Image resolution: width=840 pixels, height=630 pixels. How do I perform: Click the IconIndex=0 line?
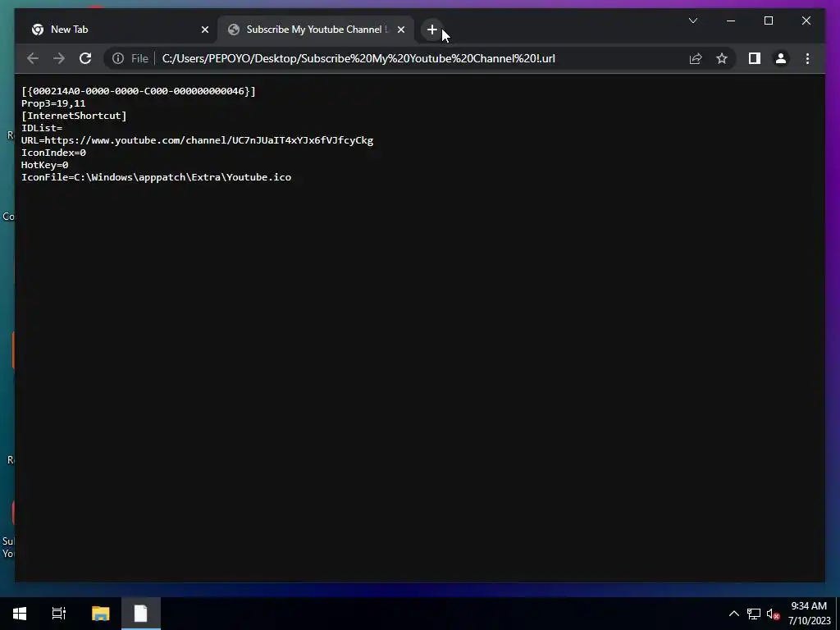(53, 153)
